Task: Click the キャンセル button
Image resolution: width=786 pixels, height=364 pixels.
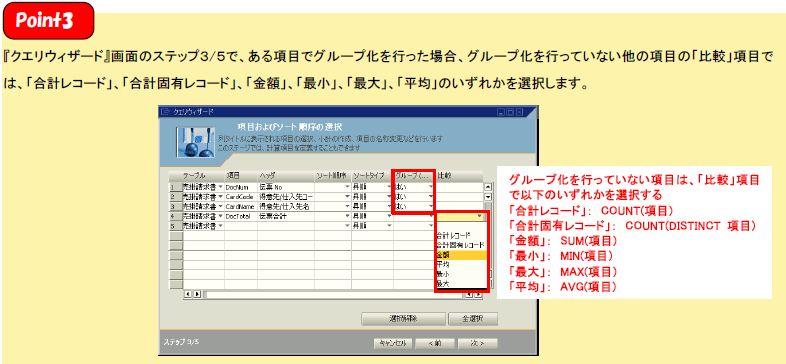Action: (393, 343)
